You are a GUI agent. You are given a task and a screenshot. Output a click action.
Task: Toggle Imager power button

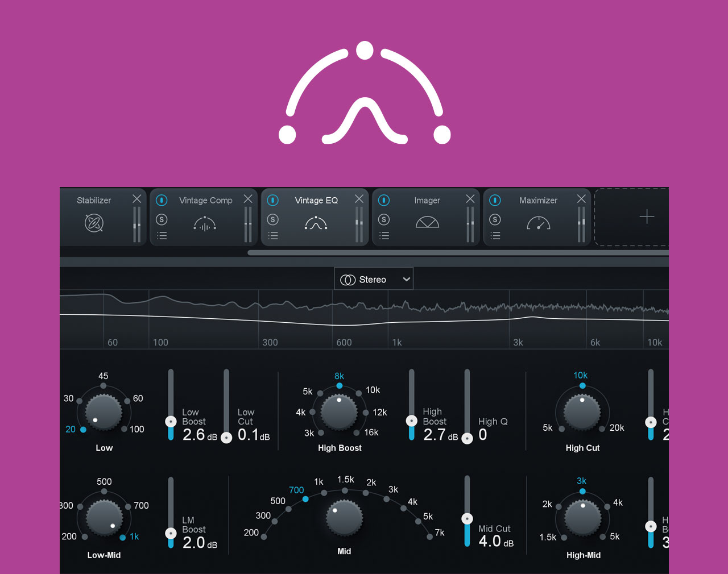click(384, 200)
